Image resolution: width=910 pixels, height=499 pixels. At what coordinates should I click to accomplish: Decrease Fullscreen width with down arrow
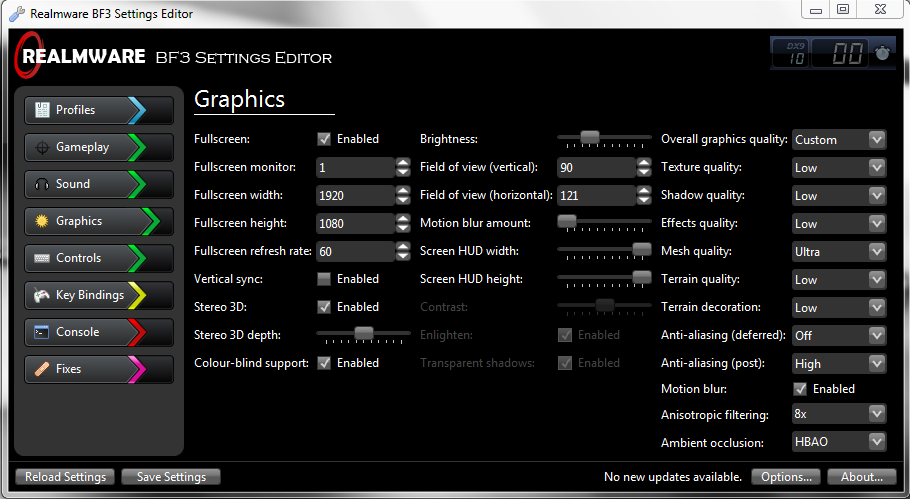click(x=403, y=200)
